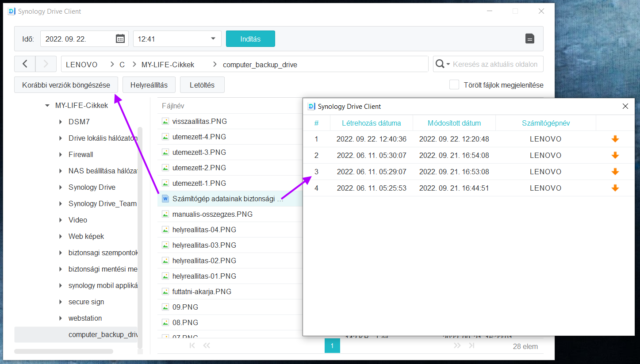The width and height of the screenshot is (640, 364).
Task: Enable Törölt fájlok megjelenítése checkbox
Action: click(x=454, y=84)
